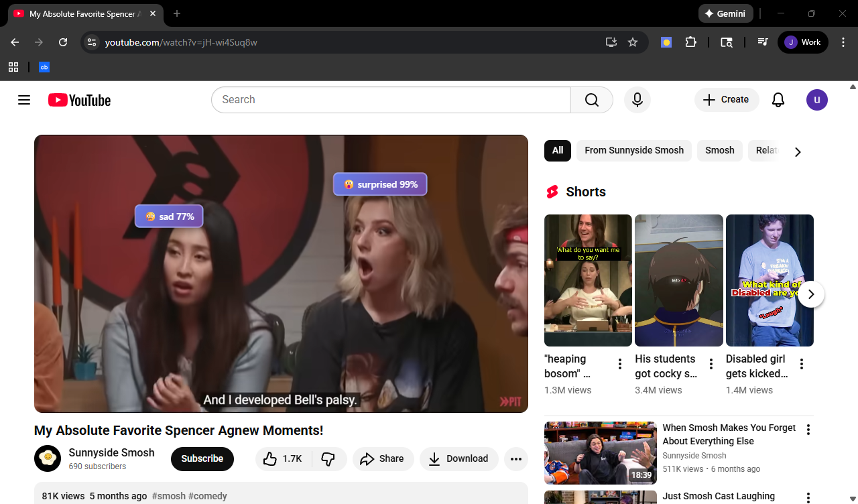
Task: Select the 'From Sunnyside Smosh' filter chip
Action: coord(633,150)
